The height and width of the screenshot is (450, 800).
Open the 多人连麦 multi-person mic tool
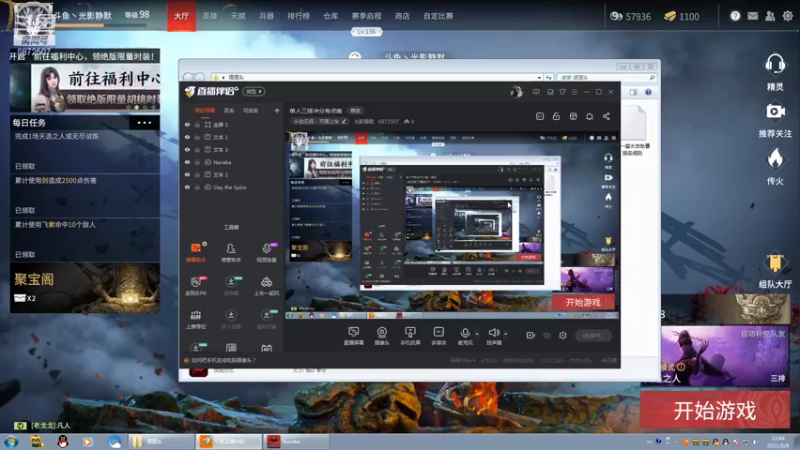coord(231,319)
